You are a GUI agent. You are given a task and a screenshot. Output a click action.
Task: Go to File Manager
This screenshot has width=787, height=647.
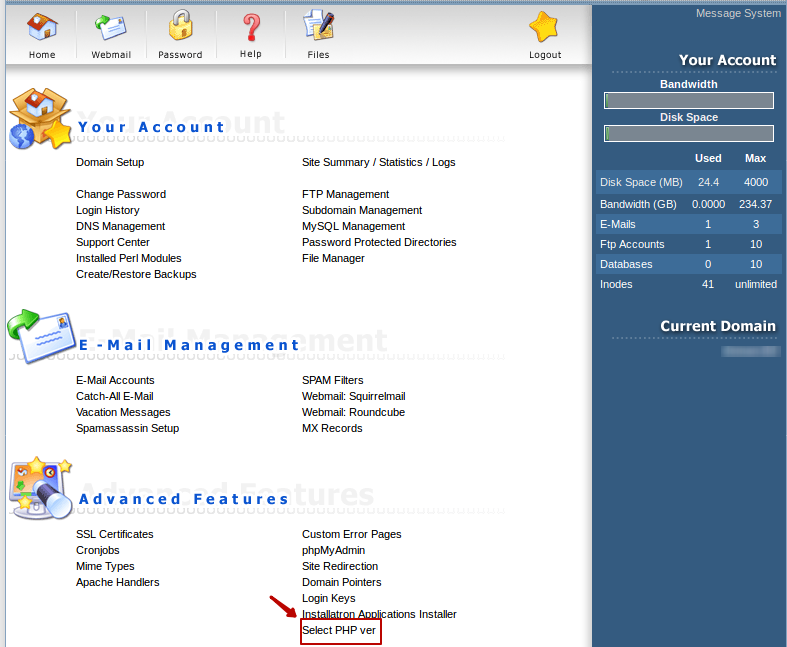333,258
